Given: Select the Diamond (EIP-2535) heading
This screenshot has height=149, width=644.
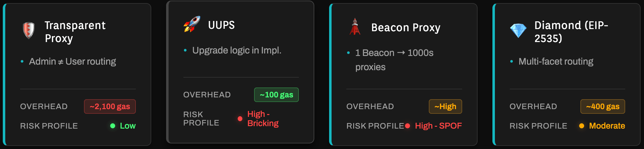Looking at the screenshot, I should [x=571, y=32].
